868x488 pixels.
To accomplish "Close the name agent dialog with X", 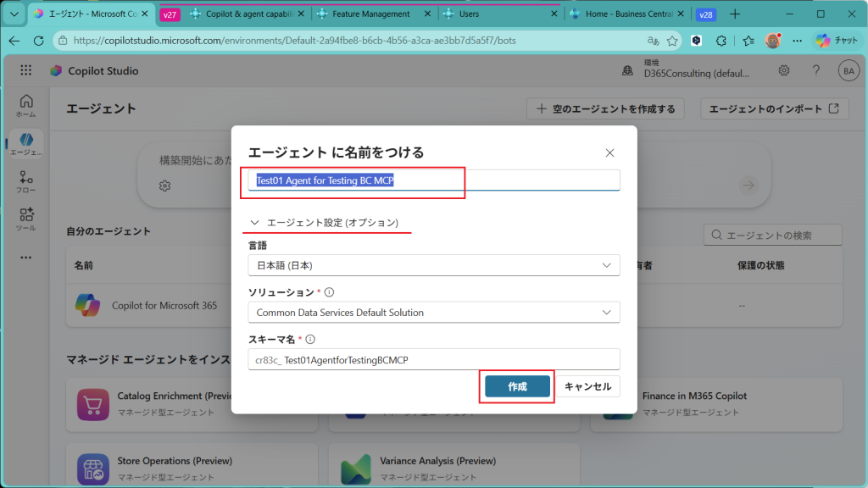I will (609, 152).
